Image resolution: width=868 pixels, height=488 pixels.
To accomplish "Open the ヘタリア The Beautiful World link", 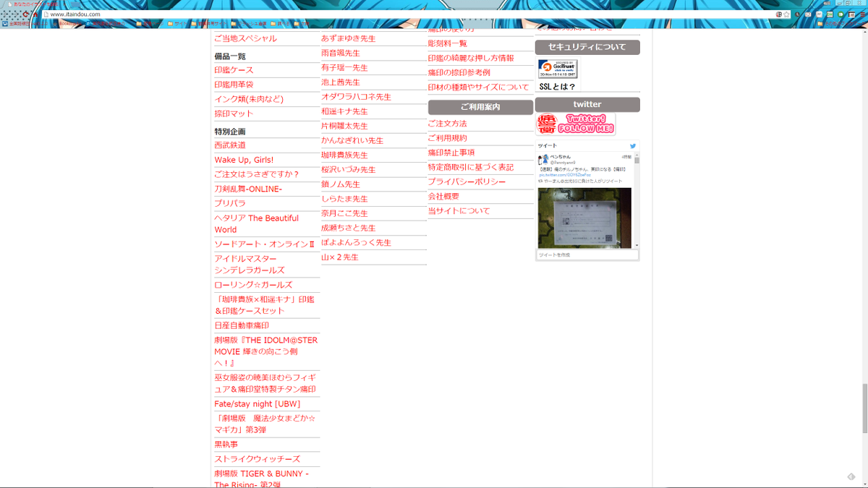I will coord(256,223).
